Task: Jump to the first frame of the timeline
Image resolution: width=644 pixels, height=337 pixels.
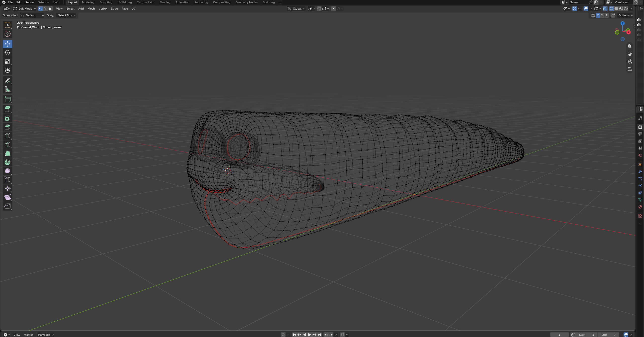Action: click(294, 335)
